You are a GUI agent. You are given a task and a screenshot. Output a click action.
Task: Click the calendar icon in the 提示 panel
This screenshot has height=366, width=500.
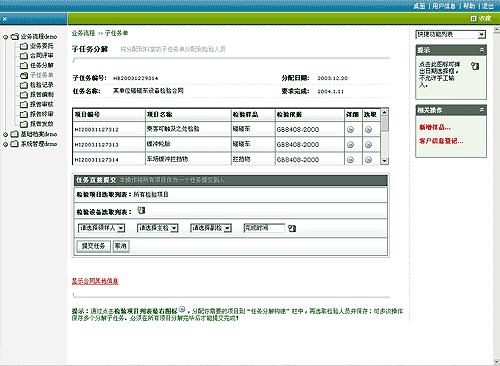(x=475, y=66)
